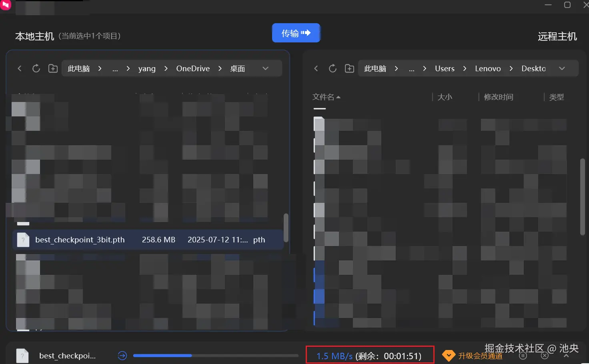Image resolution: width=589 pixels, height=364 pixels.
Task: Open 升级会员通道 upgrade membership link
Action: [480, 356]
